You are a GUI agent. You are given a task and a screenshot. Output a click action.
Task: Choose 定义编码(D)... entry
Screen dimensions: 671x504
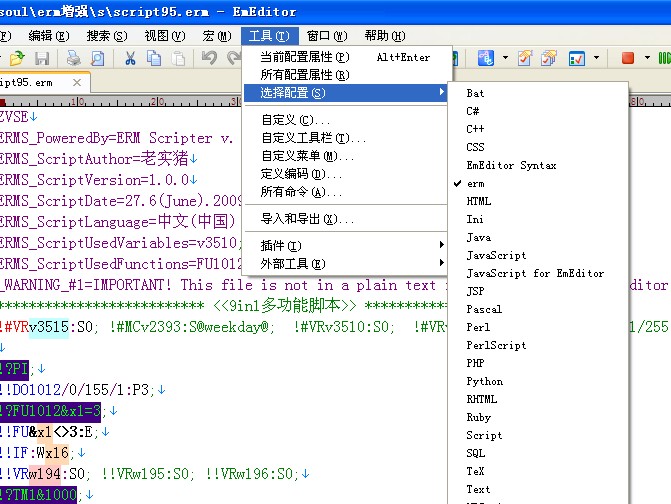(345, 174)
